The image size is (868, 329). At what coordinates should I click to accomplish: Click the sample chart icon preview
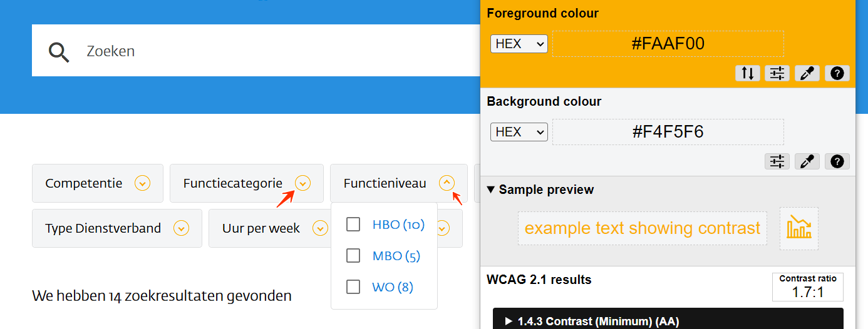coord(798,228)
